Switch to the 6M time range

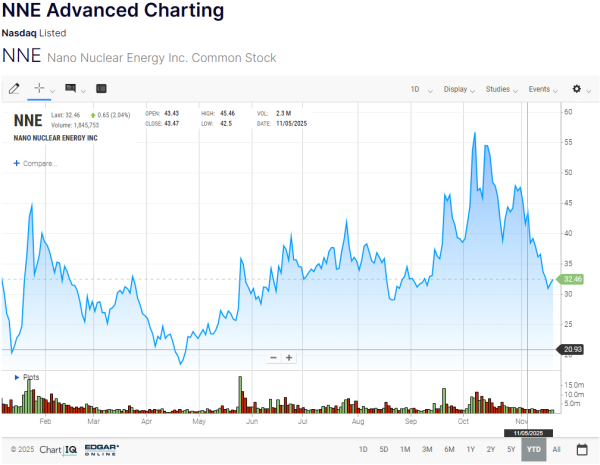point(449,449)
